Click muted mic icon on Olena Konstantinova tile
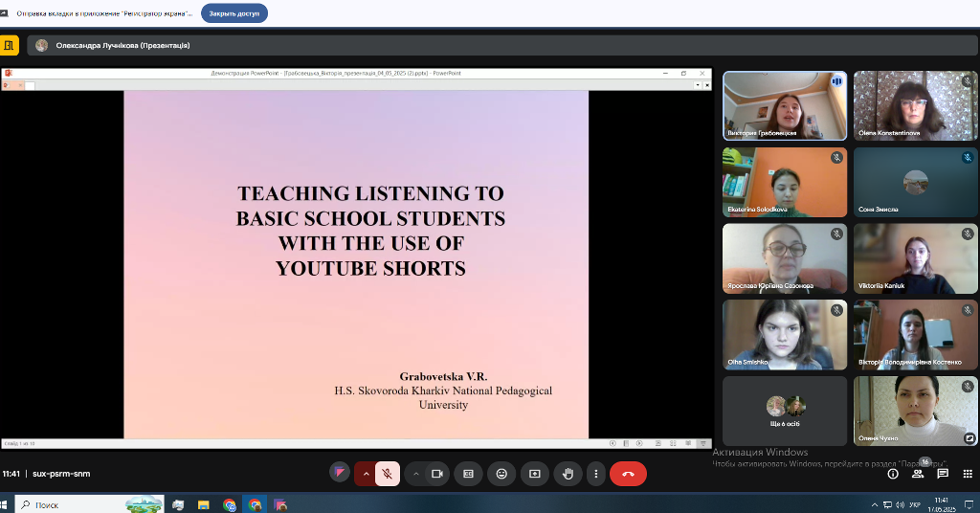 tap(968, 81)
